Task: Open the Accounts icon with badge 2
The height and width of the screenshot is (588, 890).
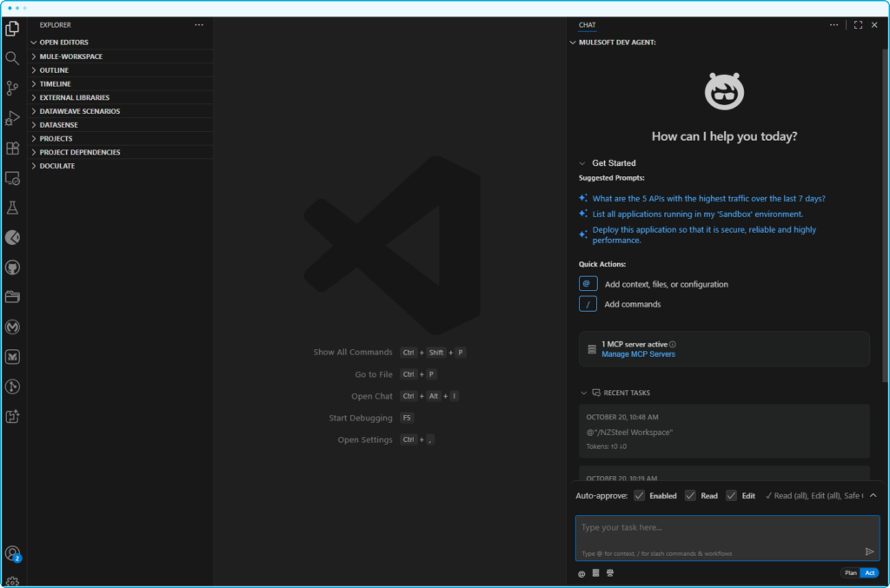Action: click(x=12, y=553)
